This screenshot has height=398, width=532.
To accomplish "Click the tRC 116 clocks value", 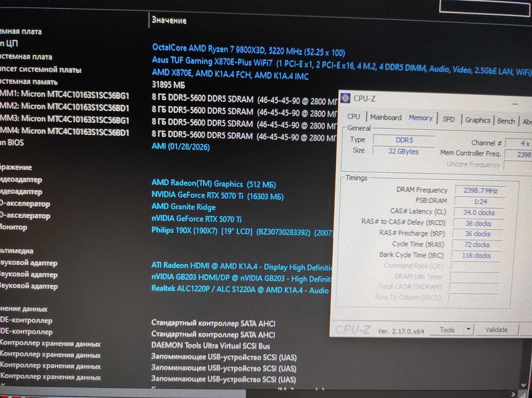I will click(x=476, y=256).
